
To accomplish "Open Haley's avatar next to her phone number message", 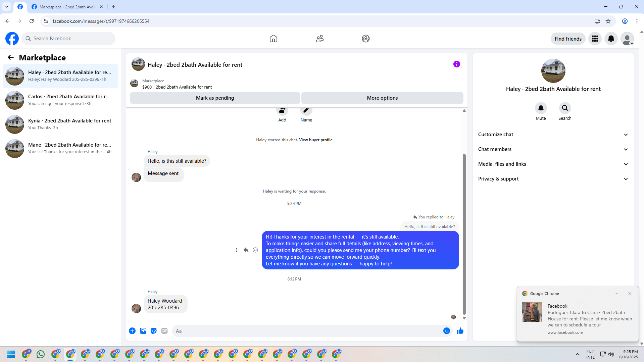I will (x=136, y=308).
